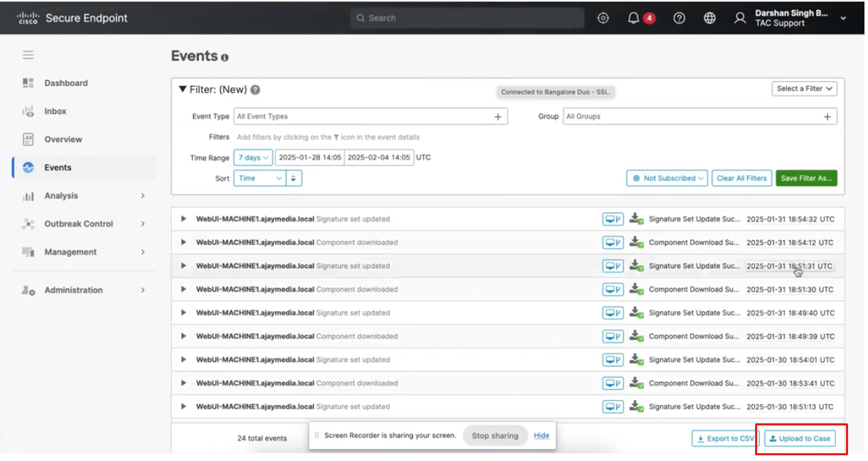Click computer icon in 2025-01-30 18:53:41 row
Screen dimensions: 868x461
613,384
